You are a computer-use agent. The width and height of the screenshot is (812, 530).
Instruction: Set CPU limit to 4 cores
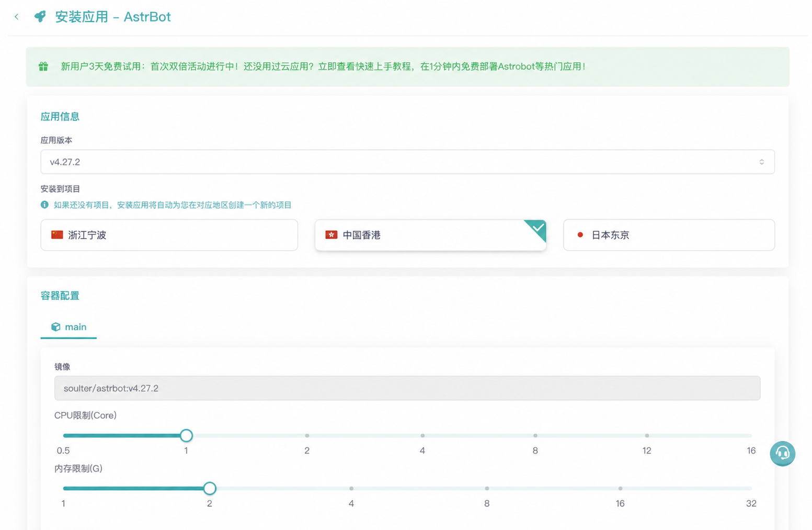(422, 435)
